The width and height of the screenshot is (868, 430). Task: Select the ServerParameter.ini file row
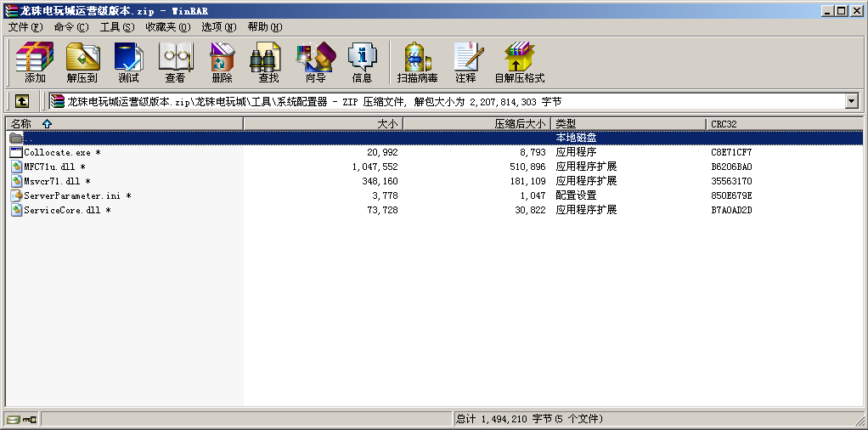[x=71, y=195]
